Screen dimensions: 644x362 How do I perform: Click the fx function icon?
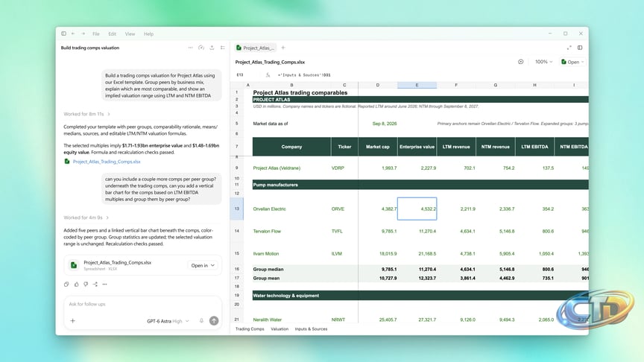268,75
